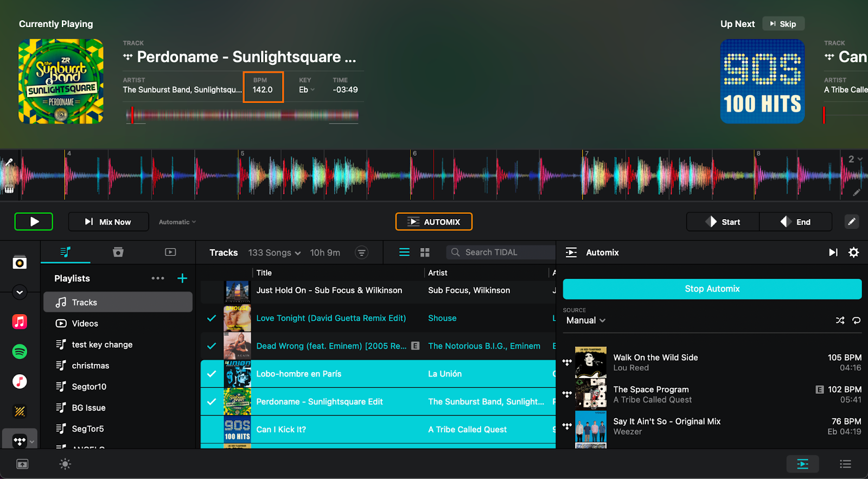Image resolution: width=868 pixels, height=479 pixels.
Task: Click the Mix Now button
Action: [x=108, y=222]
